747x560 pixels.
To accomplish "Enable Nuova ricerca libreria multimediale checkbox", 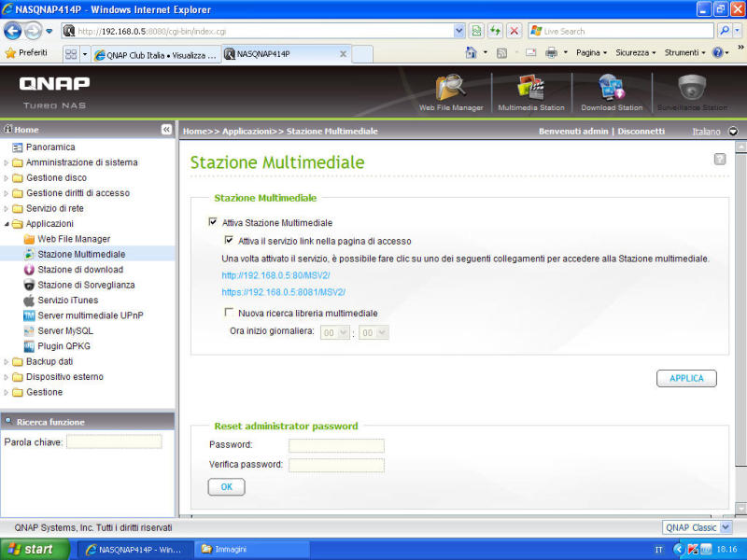I will click(230, 314).
